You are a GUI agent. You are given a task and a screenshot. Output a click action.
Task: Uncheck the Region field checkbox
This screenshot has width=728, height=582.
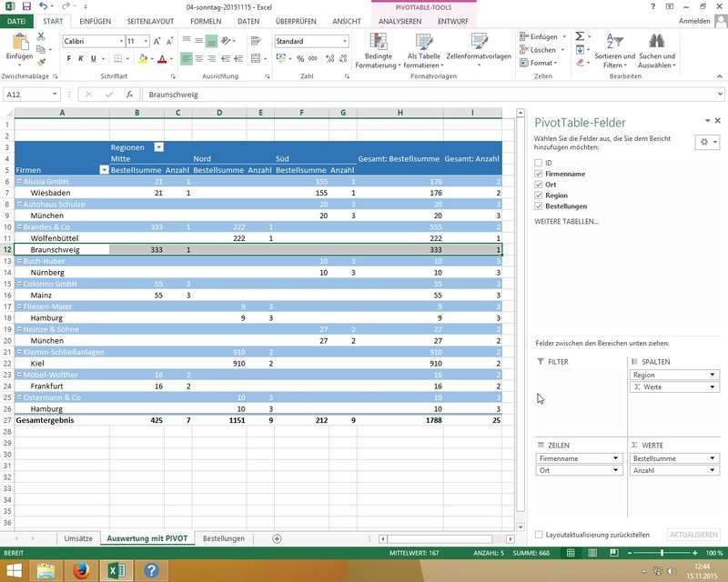[539, 196]
